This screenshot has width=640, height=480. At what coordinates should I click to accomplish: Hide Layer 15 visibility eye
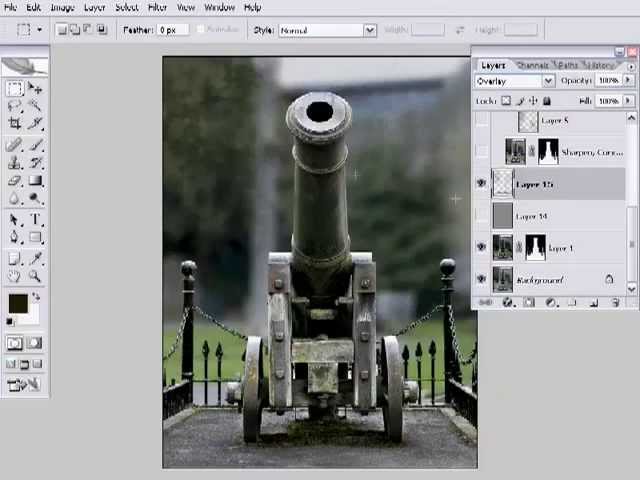tap(482, 183)
